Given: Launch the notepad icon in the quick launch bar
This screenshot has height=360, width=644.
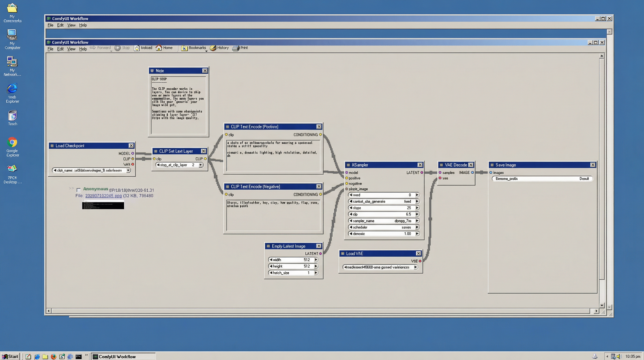Looking at the screenshot, I should 28,357.
